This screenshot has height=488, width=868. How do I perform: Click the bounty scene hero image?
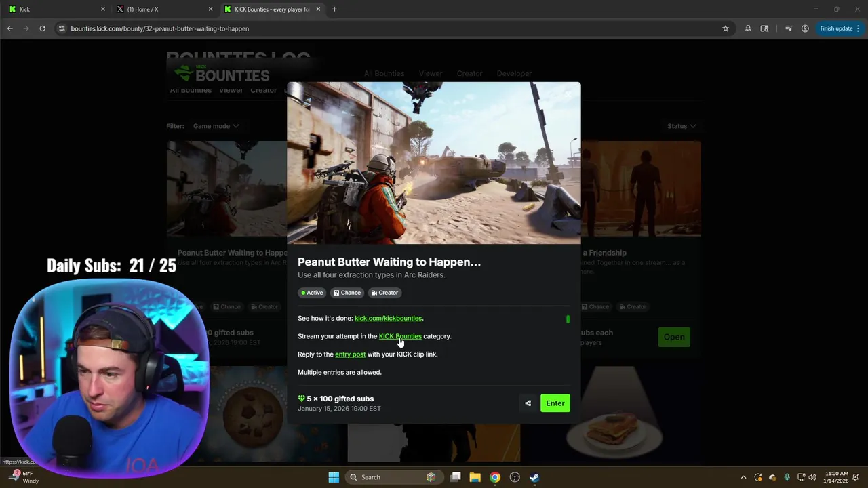[434, 163]
